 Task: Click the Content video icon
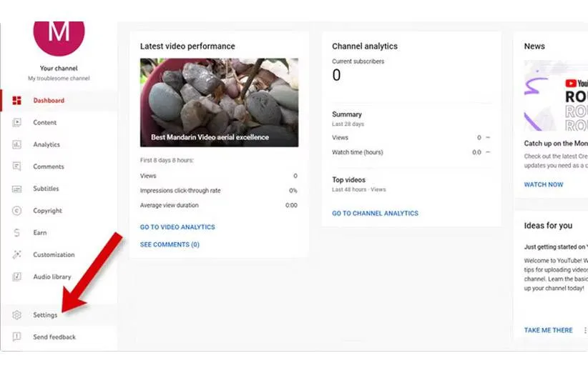tap(16, 123)
